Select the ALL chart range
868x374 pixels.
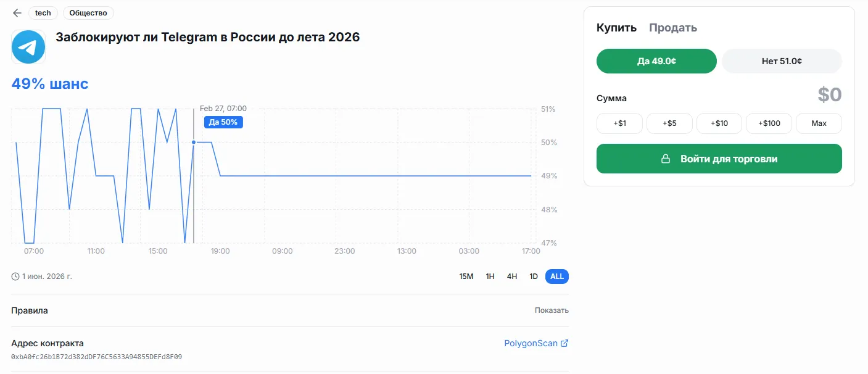pos(557,276)
